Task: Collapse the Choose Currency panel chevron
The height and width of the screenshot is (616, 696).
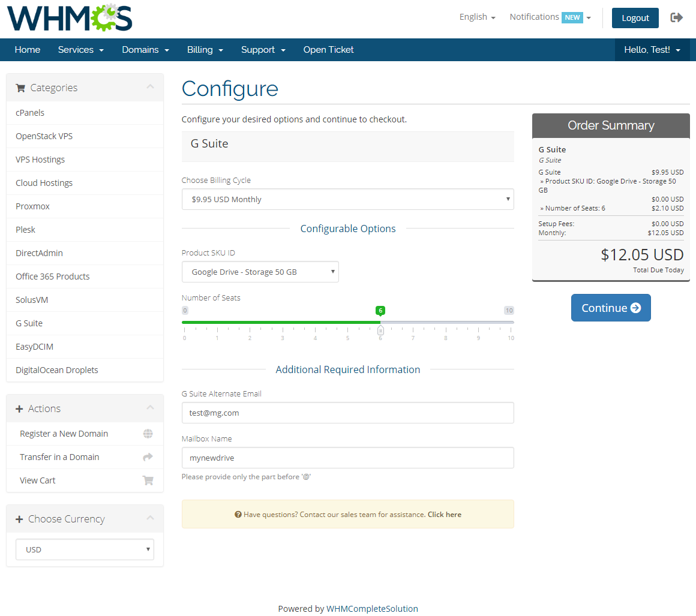Action: [150, 519]
